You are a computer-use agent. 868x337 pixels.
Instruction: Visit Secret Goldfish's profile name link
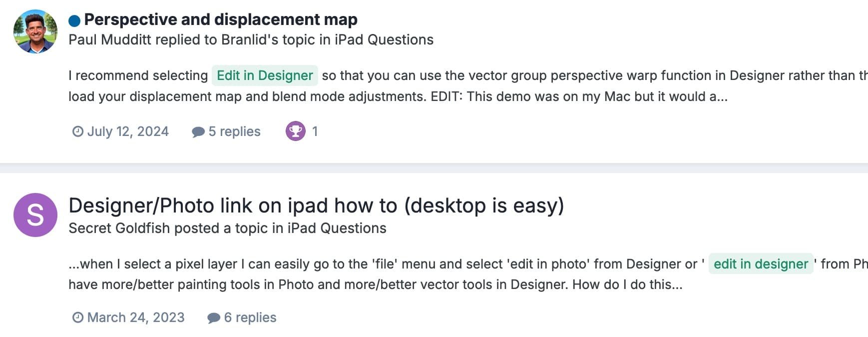[x=119, y=228]
